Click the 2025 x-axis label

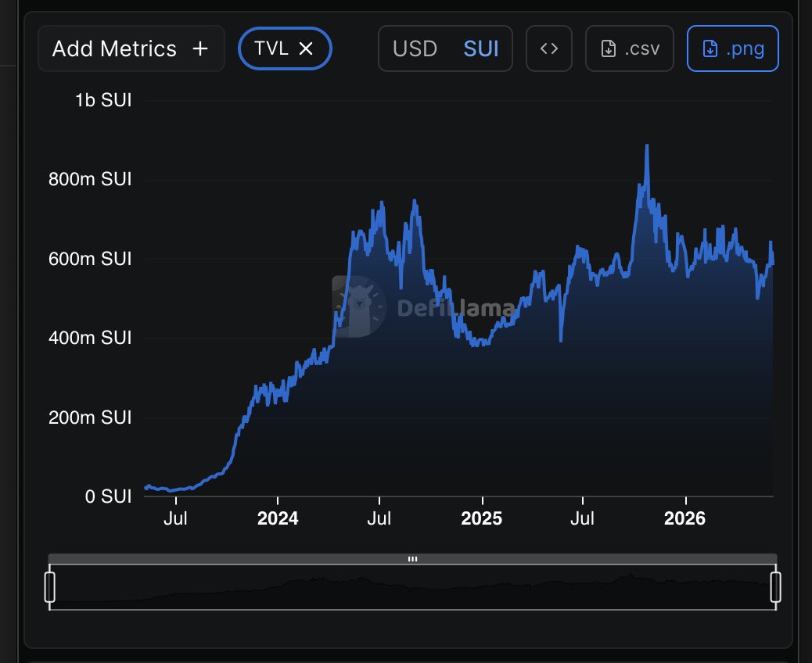[482, 518]
